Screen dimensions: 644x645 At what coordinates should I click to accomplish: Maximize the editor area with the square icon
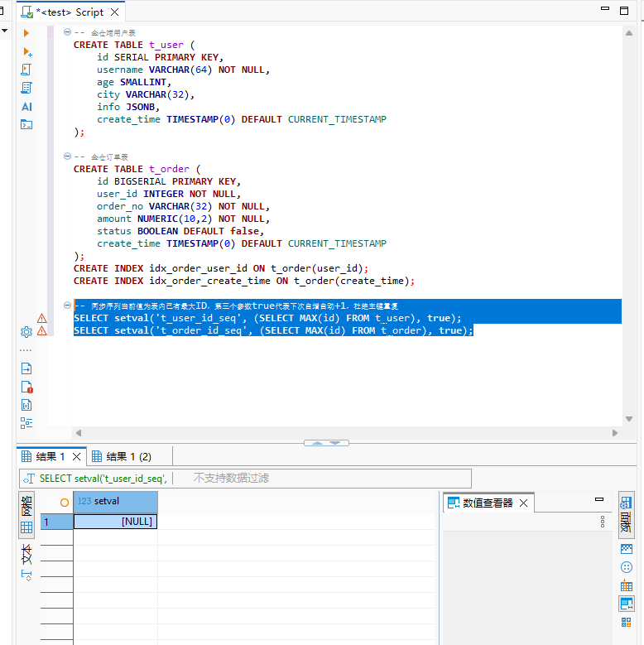click(x=624, y=11)
